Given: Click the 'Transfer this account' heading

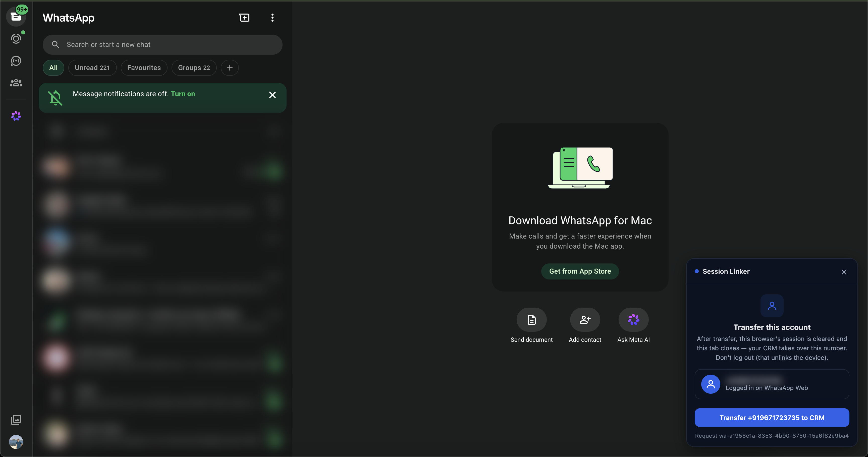Looking at the screenshot, I should pyautogui.click(x=772, y=327).
